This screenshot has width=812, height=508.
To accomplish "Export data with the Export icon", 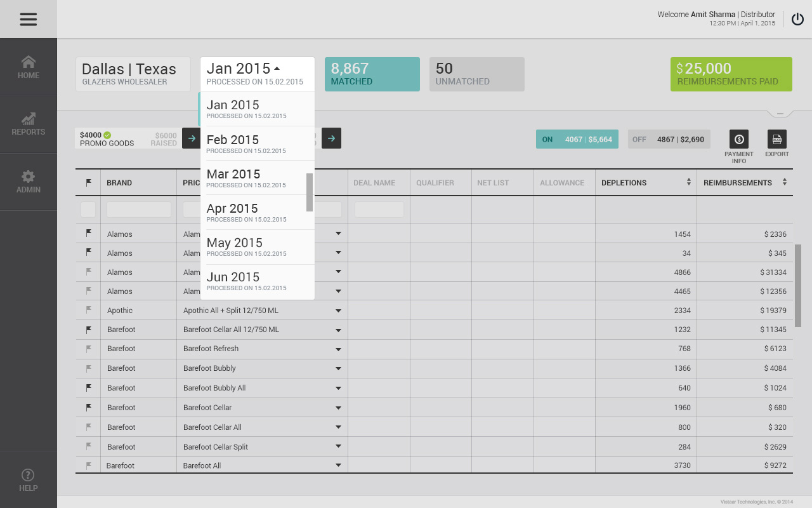I will tap(776, 140).
